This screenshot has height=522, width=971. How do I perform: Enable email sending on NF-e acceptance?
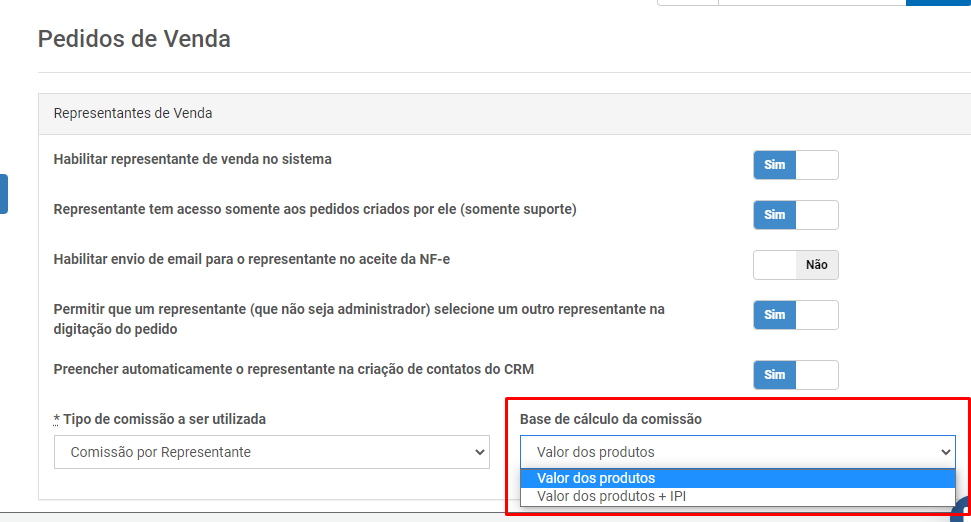click(796, 265)
